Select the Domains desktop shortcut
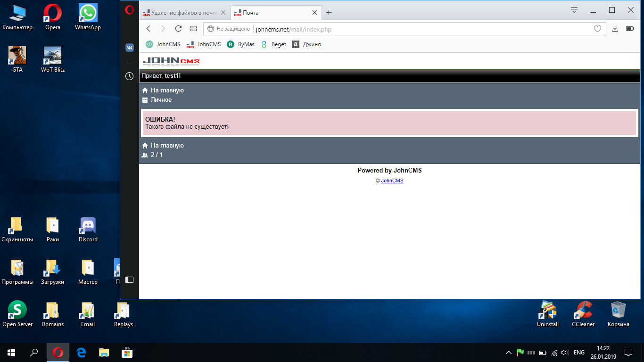Screen dimensions: 644x362 (x=53, y=314)
